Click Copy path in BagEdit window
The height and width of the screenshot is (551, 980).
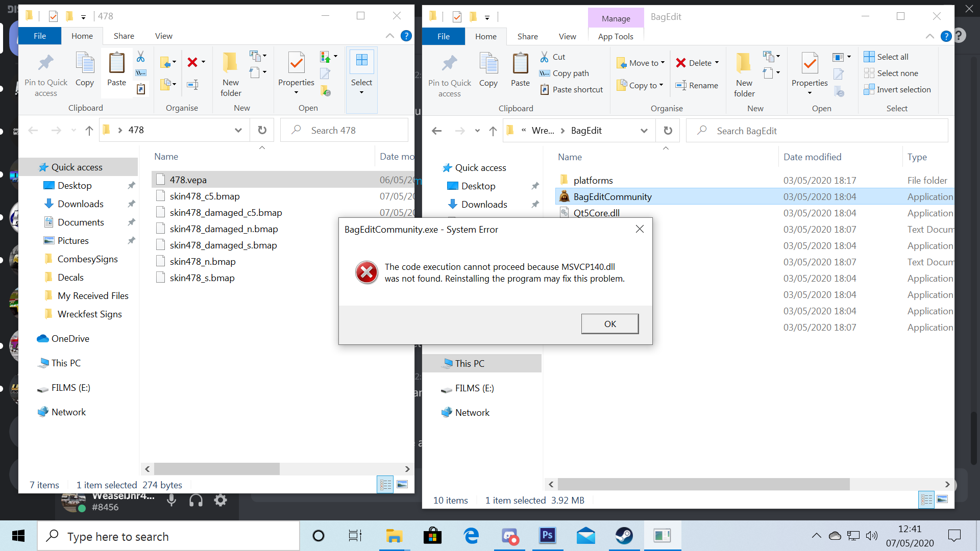click(564, 73)
